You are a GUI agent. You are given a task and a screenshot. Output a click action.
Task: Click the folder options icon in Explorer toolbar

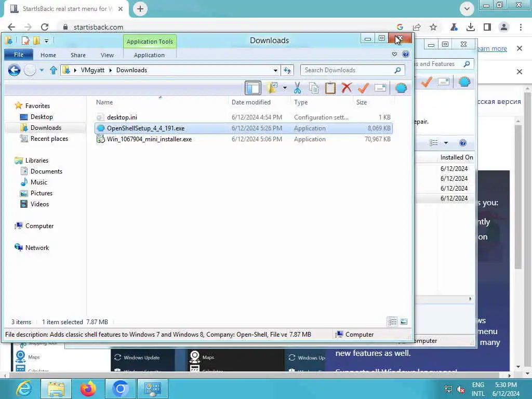[x=272, y=88]
